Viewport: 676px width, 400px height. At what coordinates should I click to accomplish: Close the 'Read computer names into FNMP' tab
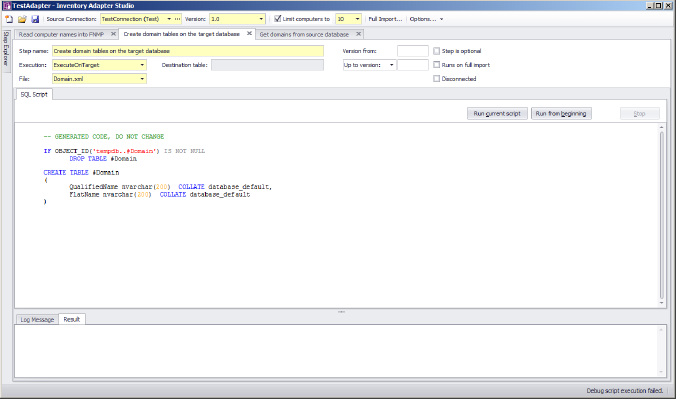pos(114,34)
